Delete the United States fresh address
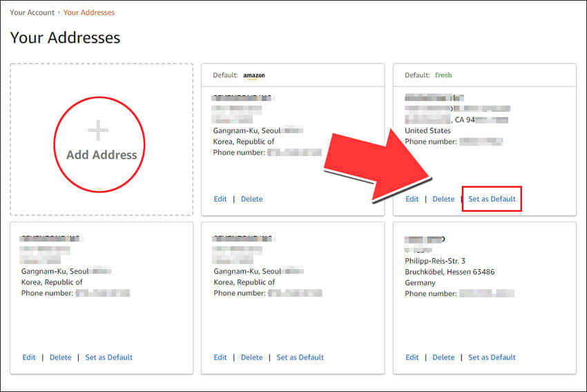587x392 pixels. click(443, 199)
